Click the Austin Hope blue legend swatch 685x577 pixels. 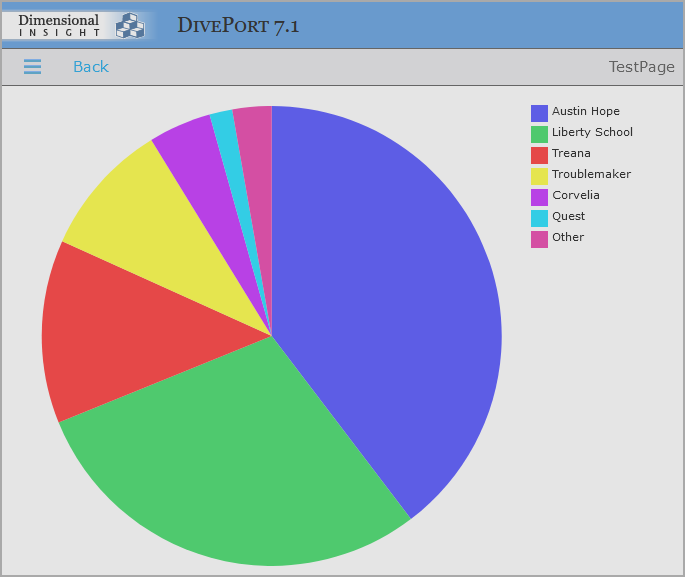pyautogui.click(x=539, y=112)
